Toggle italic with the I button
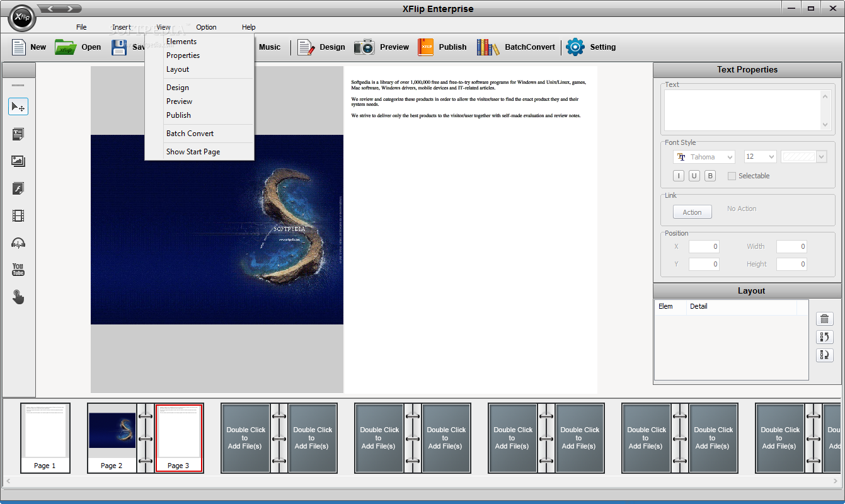 point(679,176)
